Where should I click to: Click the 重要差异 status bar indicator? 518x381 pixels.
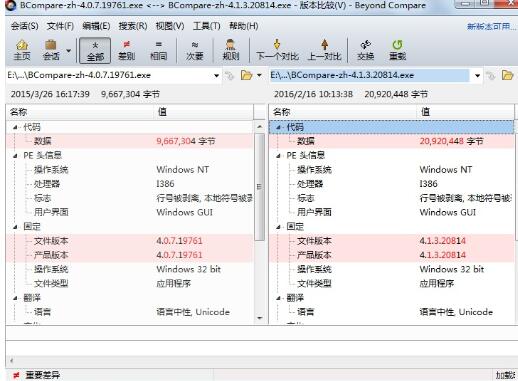[x=36, y=375]
